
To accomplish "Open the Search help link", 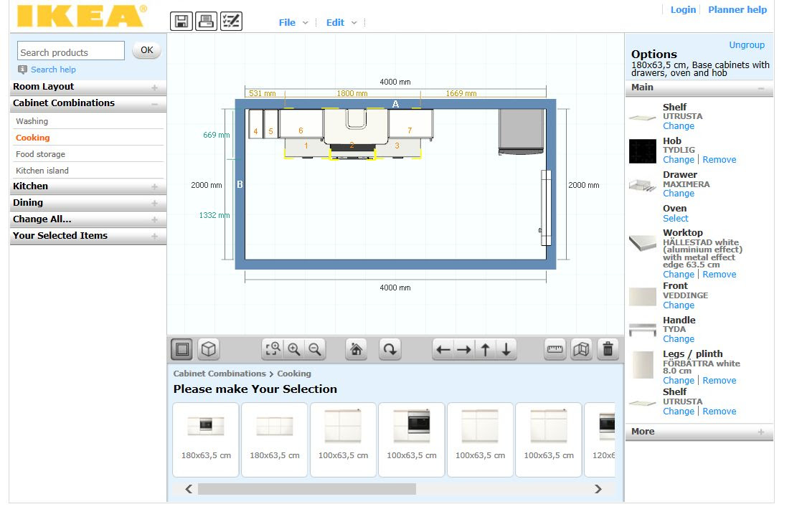I will (x=53, y=70).
